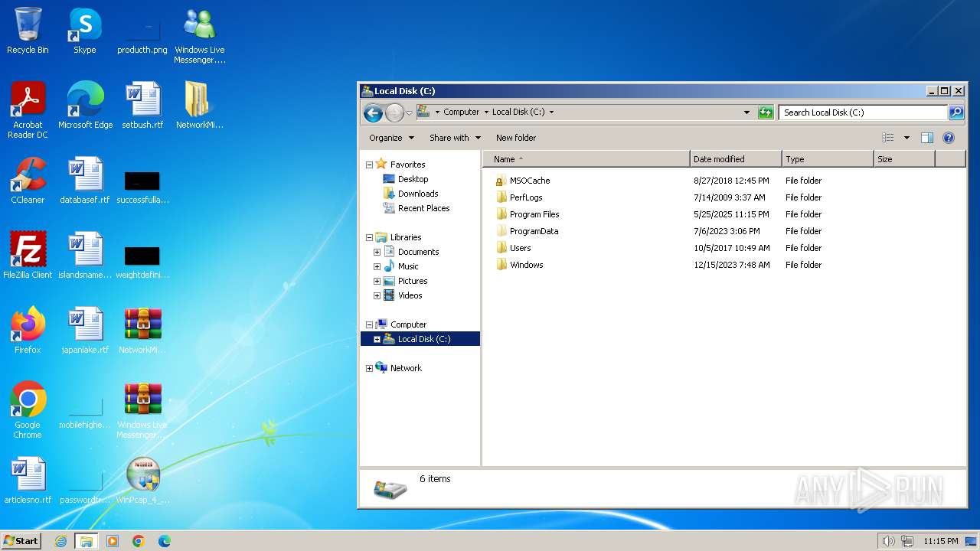Image resolution: width=980 pixels, height=551 pixels.
Task: Sort by Name column header
Action: [586, 159]
